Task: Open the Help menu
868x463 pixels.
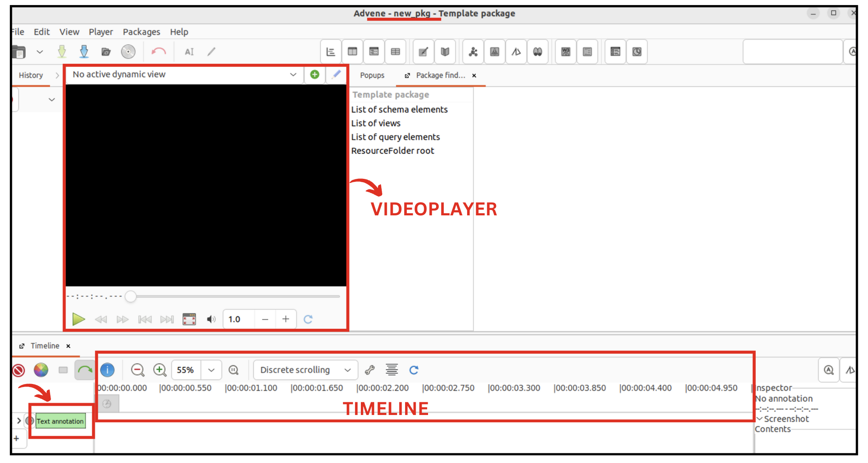Action: point(179,32)
